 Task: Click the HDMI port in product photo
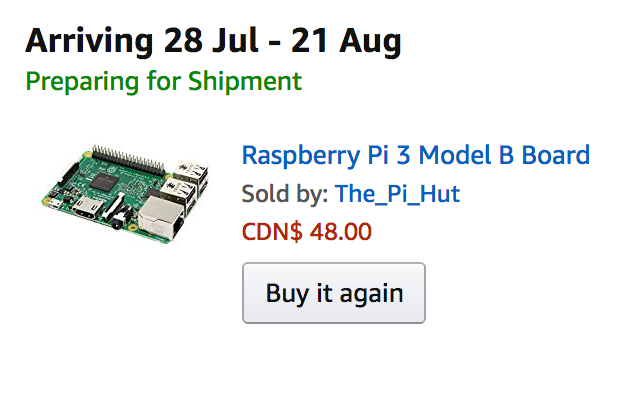[87, 206]
